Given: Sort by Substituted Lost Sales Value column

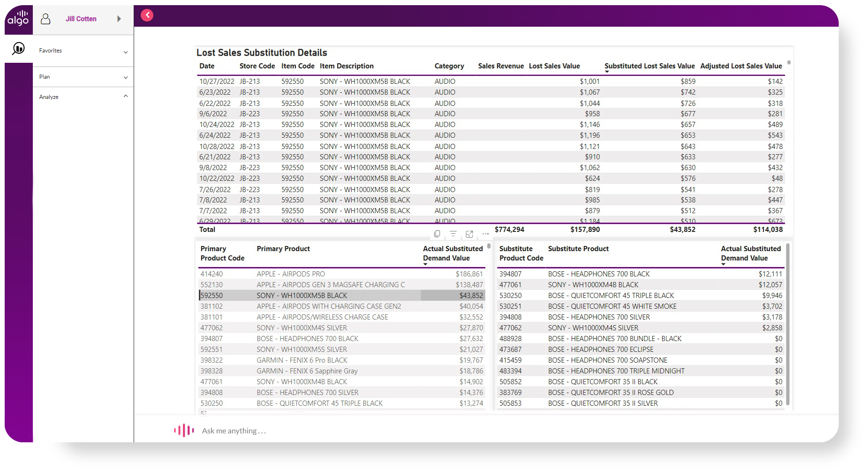Looking at the screenshot, I should [649, 66].
